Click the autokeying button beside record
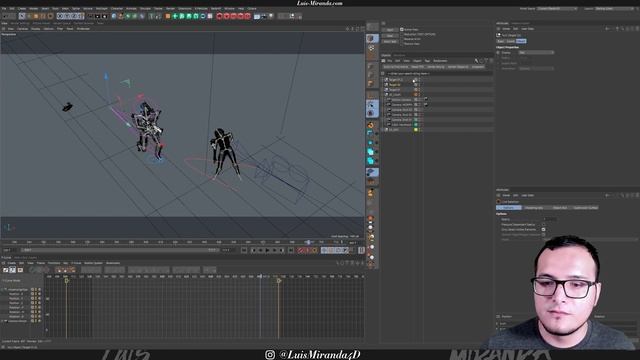 pyautogui.click(x=307, y=250)
